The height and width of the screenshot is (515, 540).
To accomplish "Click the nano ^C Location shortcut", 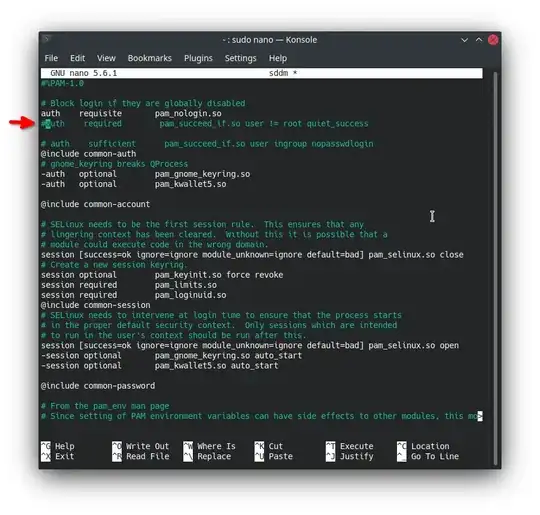I will point(423,446).
